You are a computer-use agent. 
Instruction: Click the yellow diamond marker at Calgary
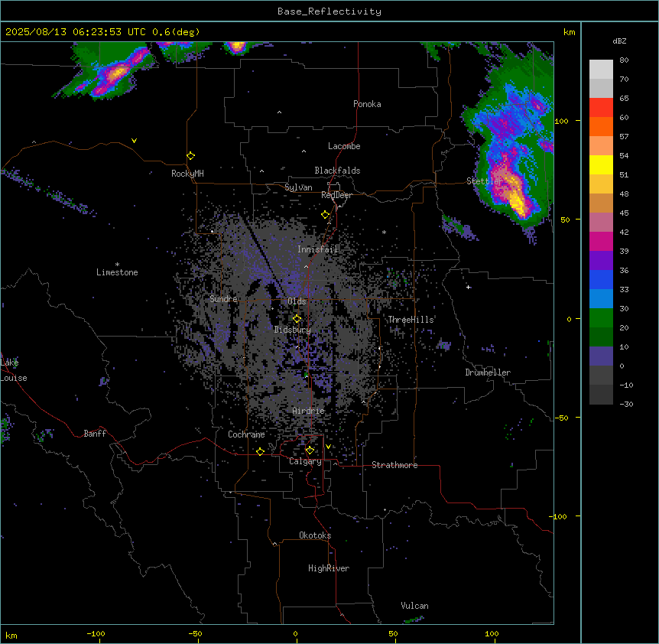click(x=310, y=450)
